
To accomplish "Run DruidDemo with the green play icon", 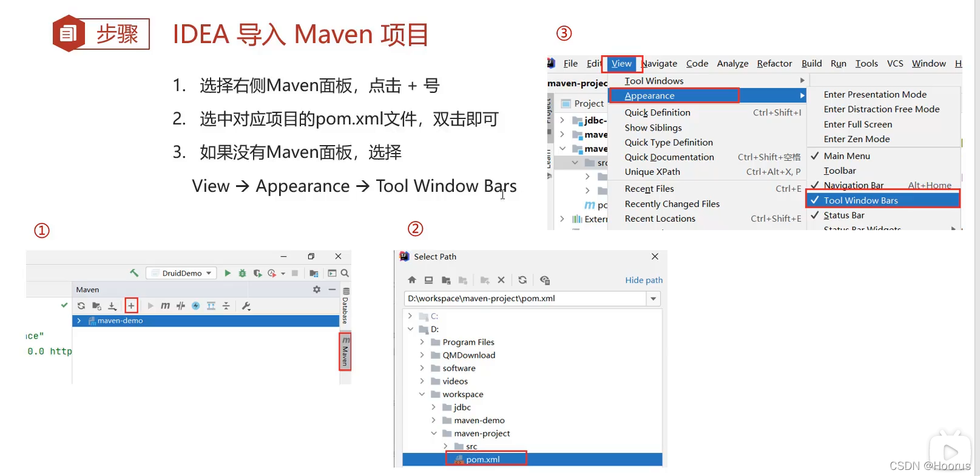I will 228,273.
